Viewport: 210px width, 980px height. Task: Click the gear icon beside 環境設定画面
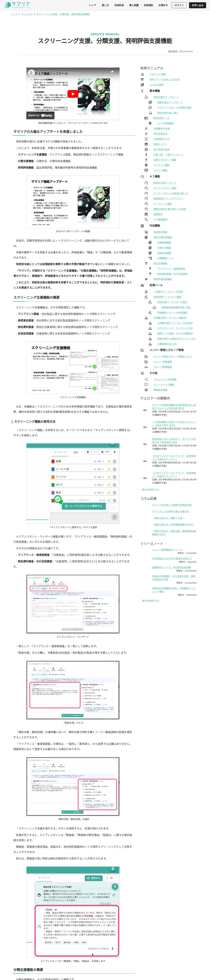146,390
